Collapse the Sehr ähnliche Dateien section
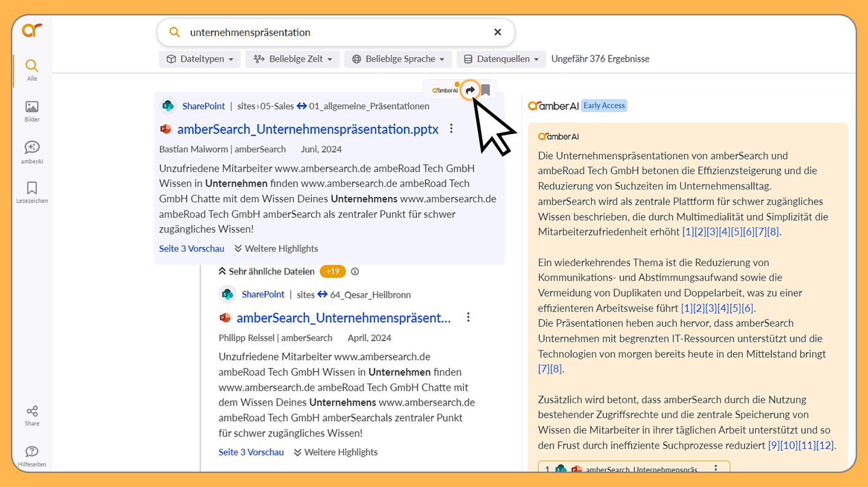868x487 pixels. pyautogui.click(x=266, y=272)
